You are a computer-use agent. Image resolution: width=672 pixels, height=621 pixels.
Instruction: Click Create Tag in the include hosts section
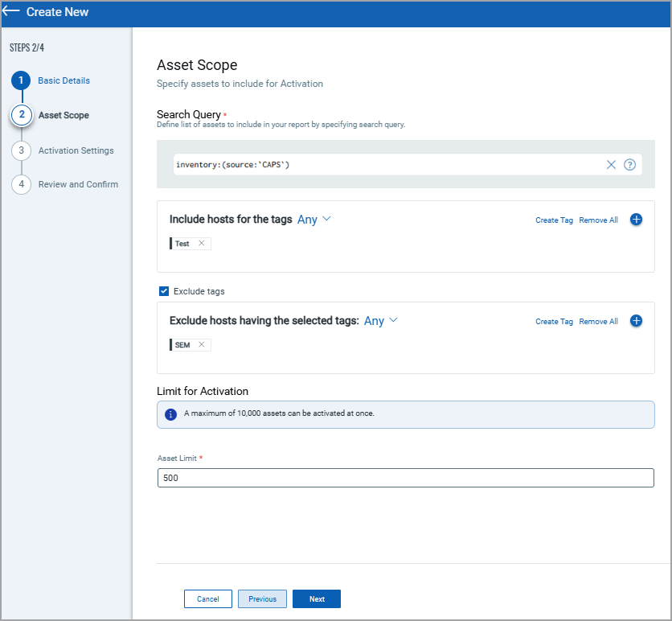click(x=554, y=220)
